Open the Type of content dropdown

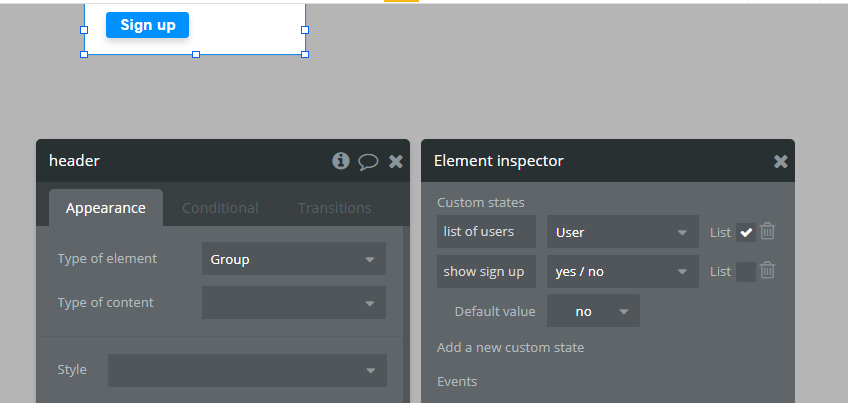click(293, 302)
